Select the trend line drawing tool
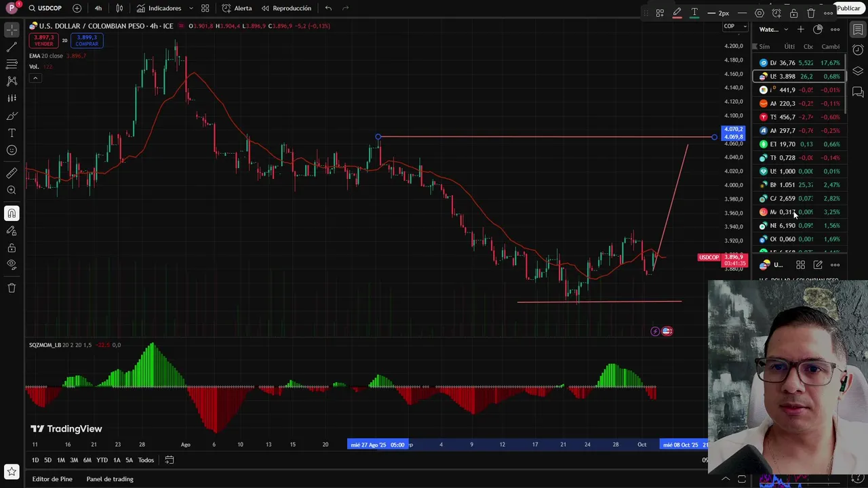The height and width of the screenshot is (488, 868). click(x=12, y=47)
